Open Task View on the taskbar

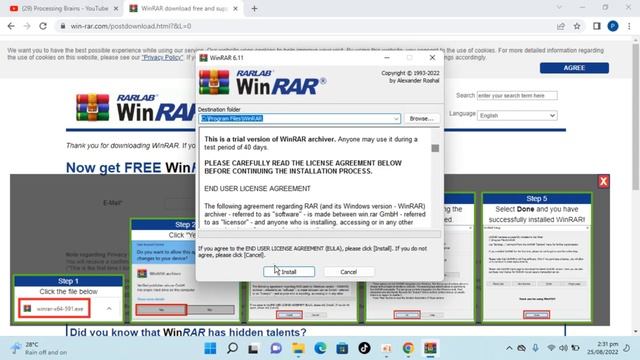tap(253, 348)
